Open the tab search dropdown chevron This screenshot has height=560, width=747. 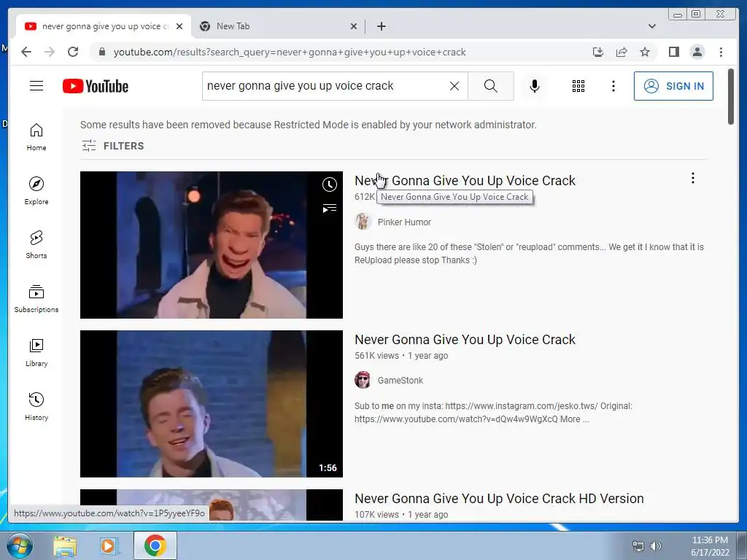(651, 26)
